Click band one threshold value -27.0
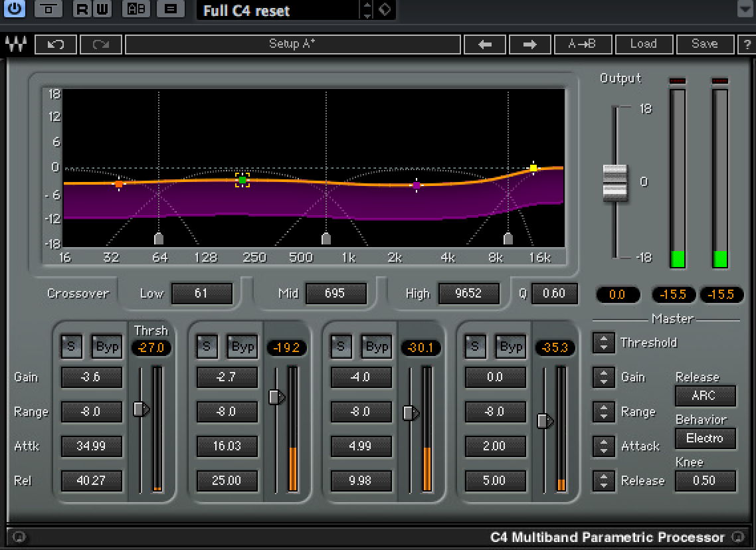This screenshot has height=550, width=756. click(x=151, y=347)
